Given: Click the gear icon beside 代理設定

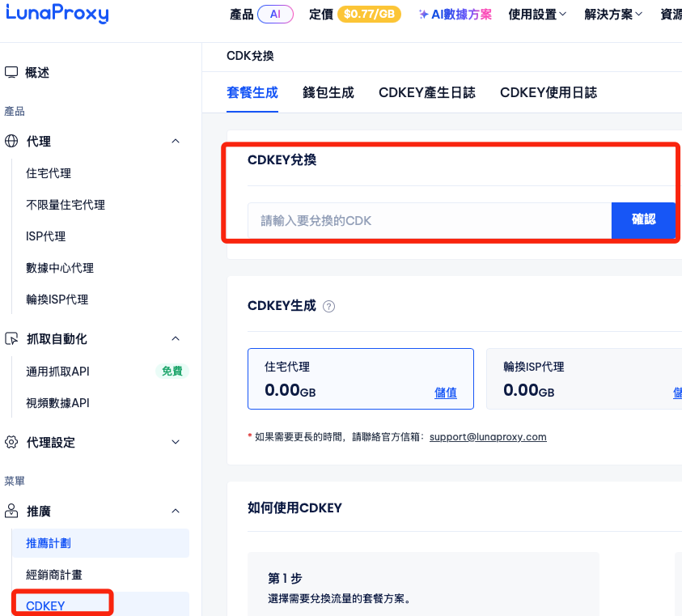Looking at the screenshot, I should coord(11,442).
